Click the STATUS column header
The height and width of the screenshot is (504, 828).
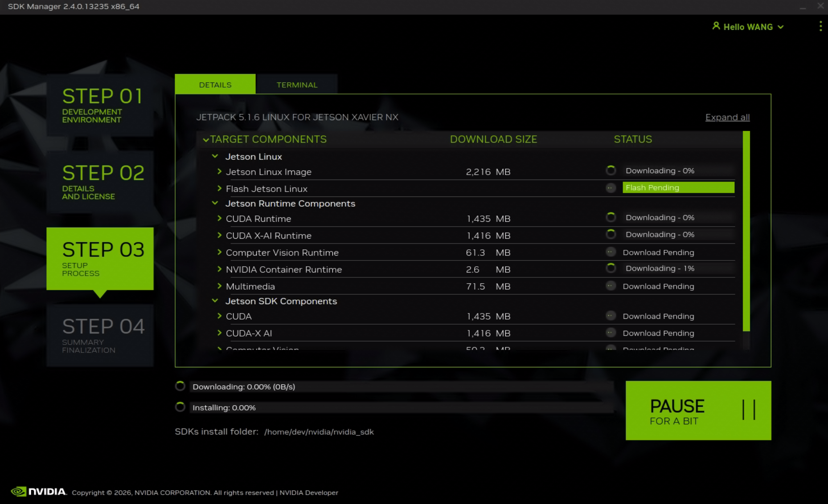(633, 139)
